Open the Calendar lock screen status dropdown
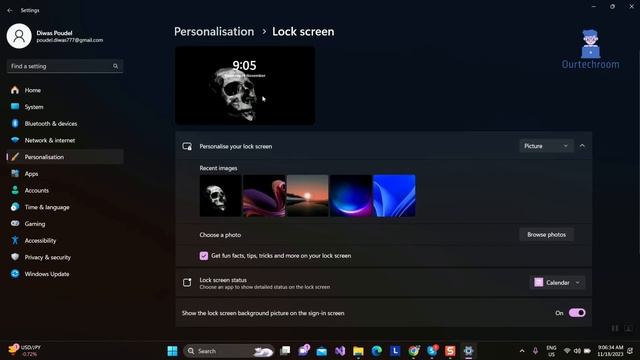 tap(557, 282)
